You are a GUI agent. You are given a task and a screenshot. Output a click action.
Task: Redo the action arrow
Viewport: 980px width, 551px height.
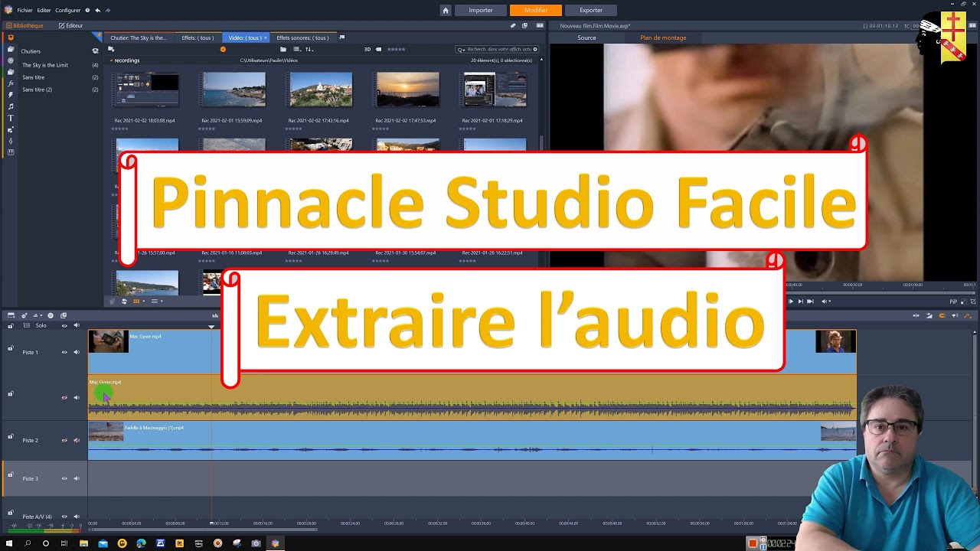pyautogui.click(x=107, y=10)
